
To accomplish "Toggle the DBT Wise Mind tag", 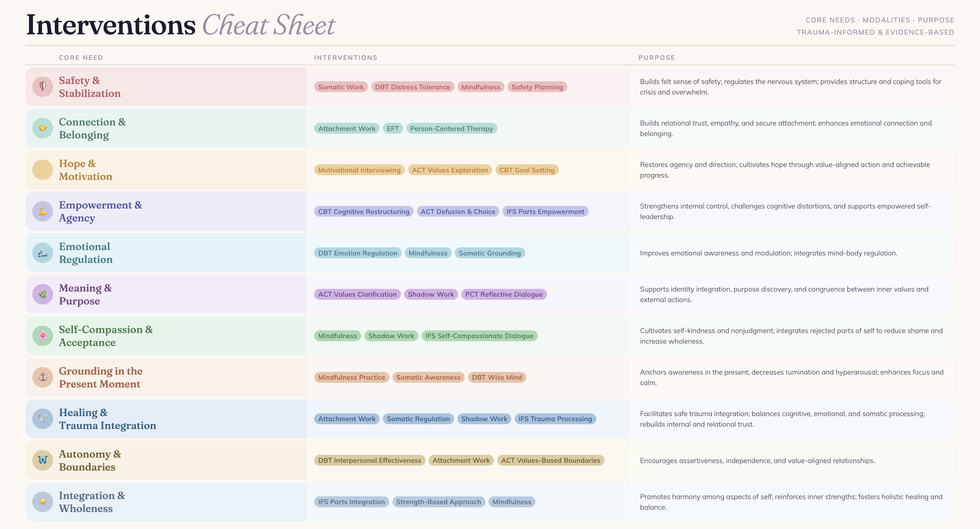I will (497, 377).
